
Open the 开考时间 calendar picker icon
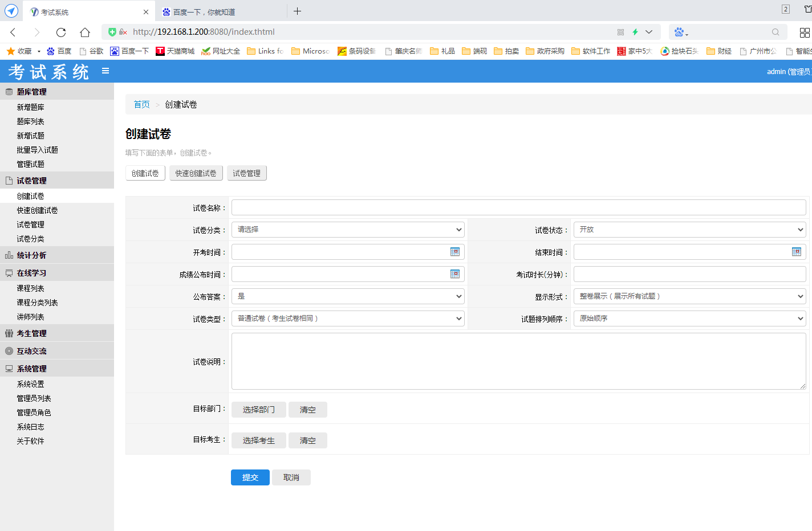pos(454,252)
